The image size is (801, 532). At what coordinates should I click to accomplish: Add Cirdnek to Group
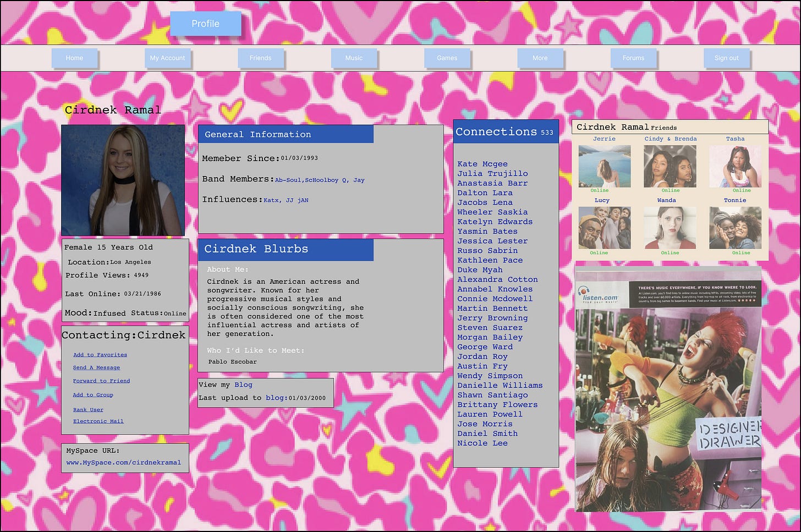point(93,394)
